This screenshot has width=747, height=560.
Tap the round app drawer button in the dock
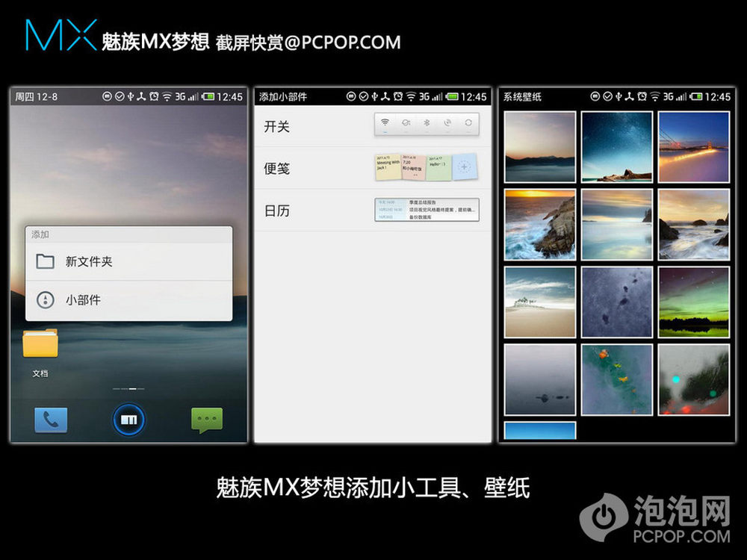pos(128,420)
